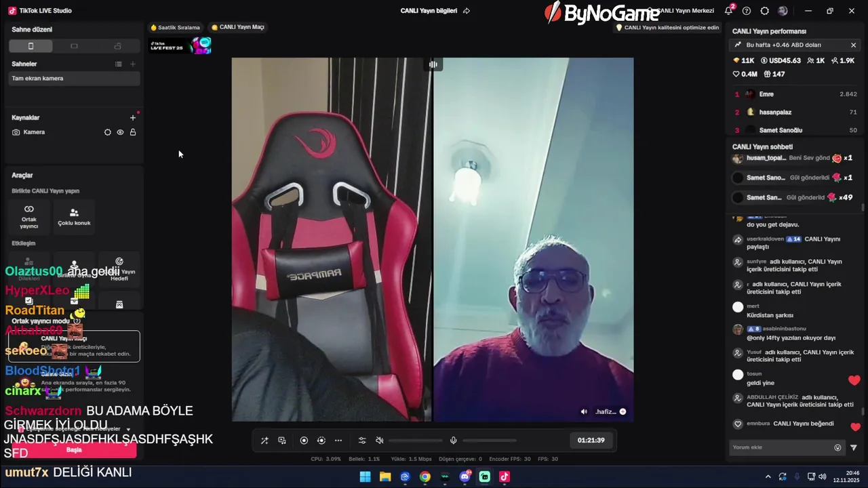Open the help question mark icon
Image resolution: width=868 pixels, height=488 pixels.
(x=747, y=11)
